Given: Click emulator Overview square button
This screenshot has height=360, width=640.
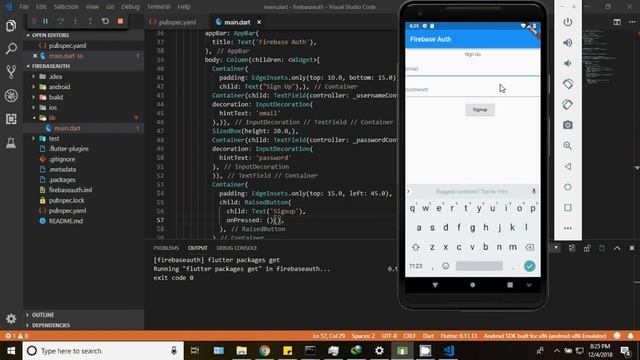Looking at the screenshot, I should tap(567, 207).
